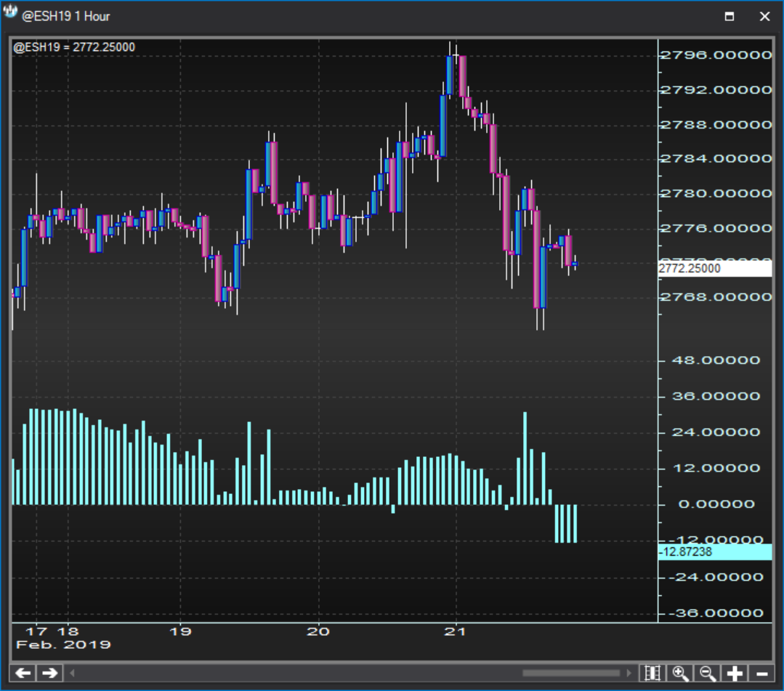Click the small scrollbar left arrow
Viewport: 784px width, 691px height.
(x=72, y=673)
